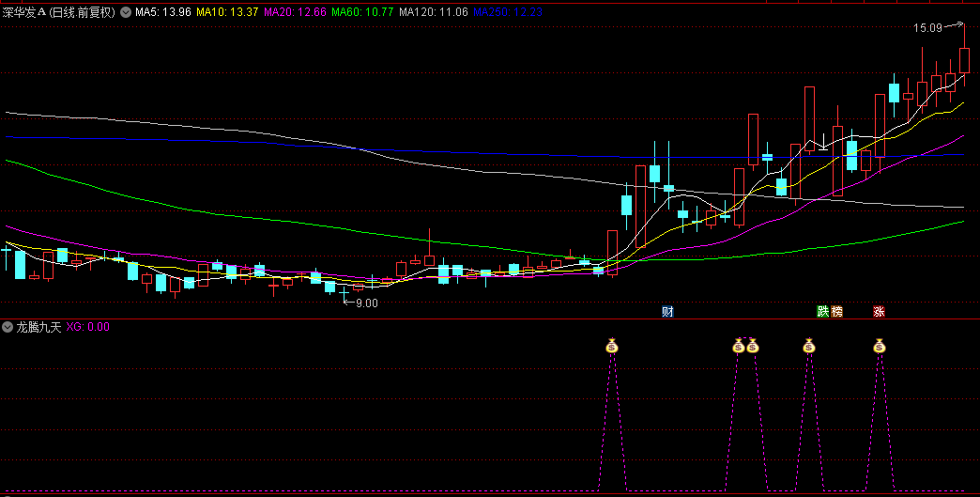Viewport: 980px width, 497px height.
Task: Click the green 跌 marker icon
Action: click(x=824, y=311)
